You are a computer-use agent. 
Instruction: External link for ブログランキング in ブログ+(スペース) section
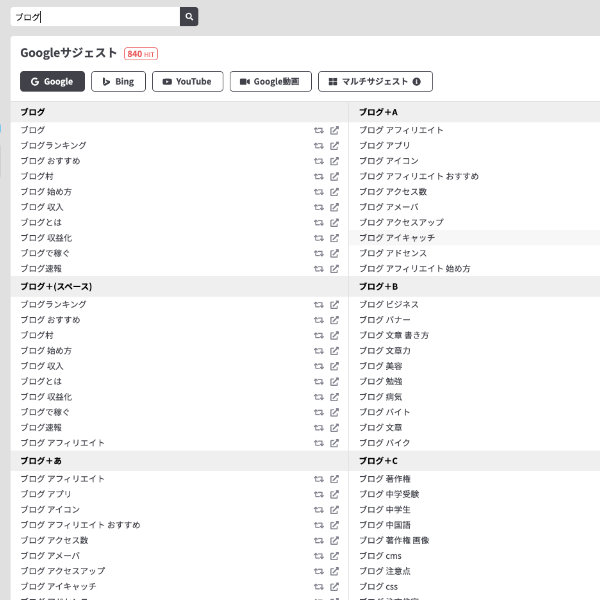[x=334, y=305]
